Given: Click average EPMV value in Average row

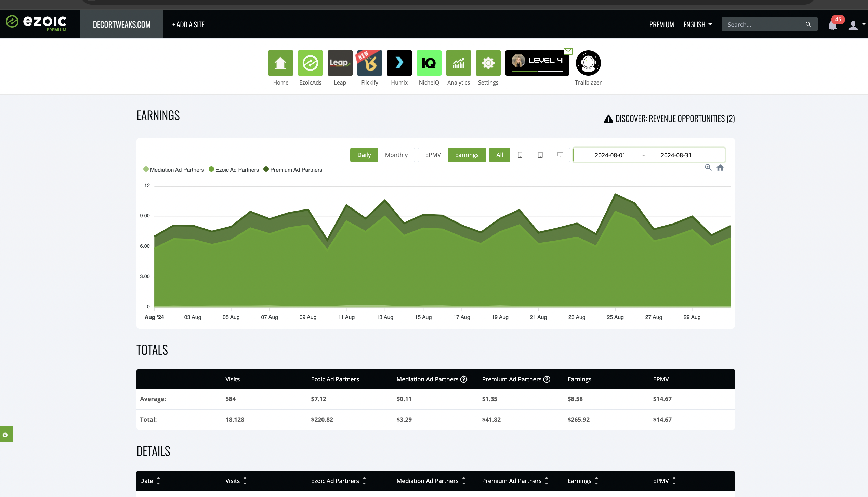Looking at the screenshot, I should tap(662, 399).
